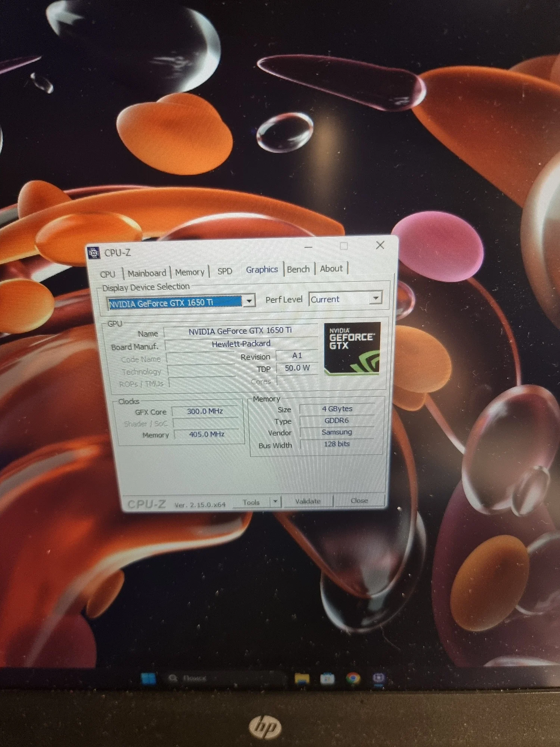
Task: Open Google Chrome from the taskbar
Action: tap(353, 678)
